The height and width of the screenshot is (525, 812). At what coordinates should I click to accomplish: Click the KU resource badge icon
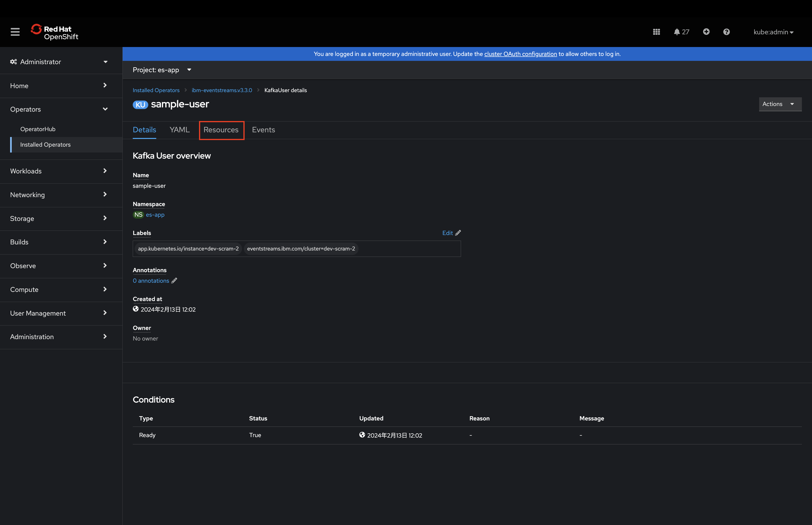(x=140, y=105)
